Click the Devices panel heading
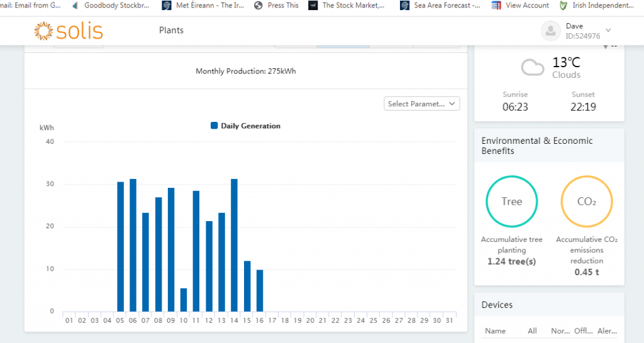 coord(497,305)
